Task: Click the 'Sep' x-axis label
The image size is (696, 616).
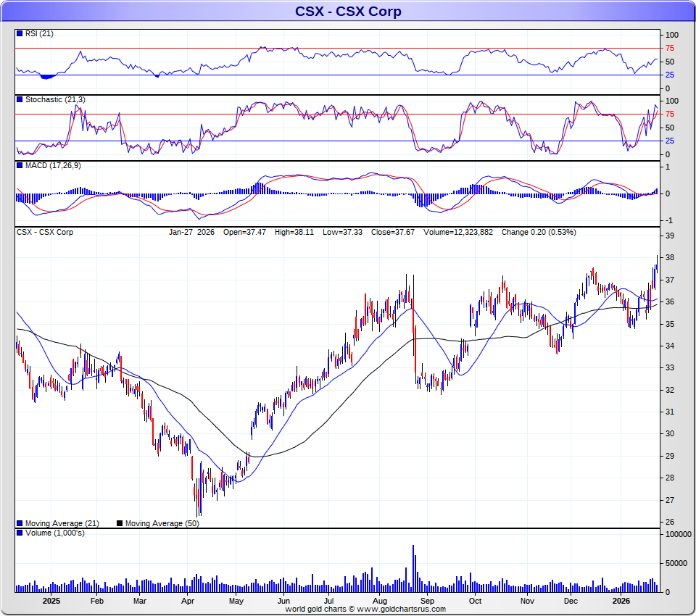Action: click(x=427, y=601)
